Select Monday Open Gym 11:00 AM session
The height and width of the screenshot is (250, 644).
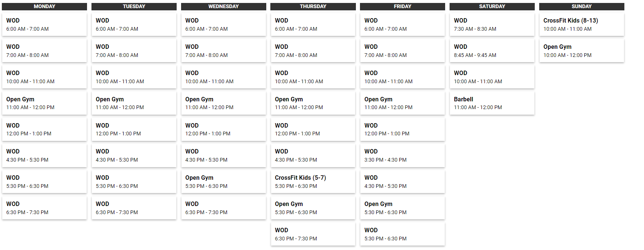pos(44,103)
